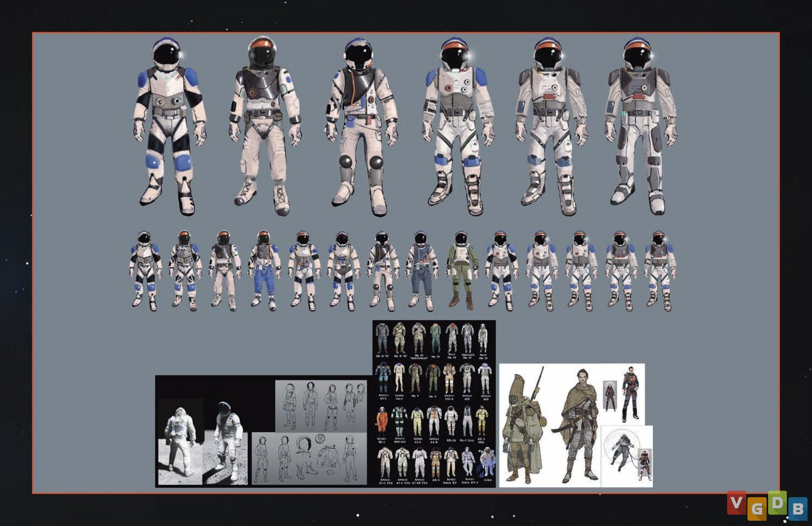Click the AX-3 suit in reference chart

point(435,463)
